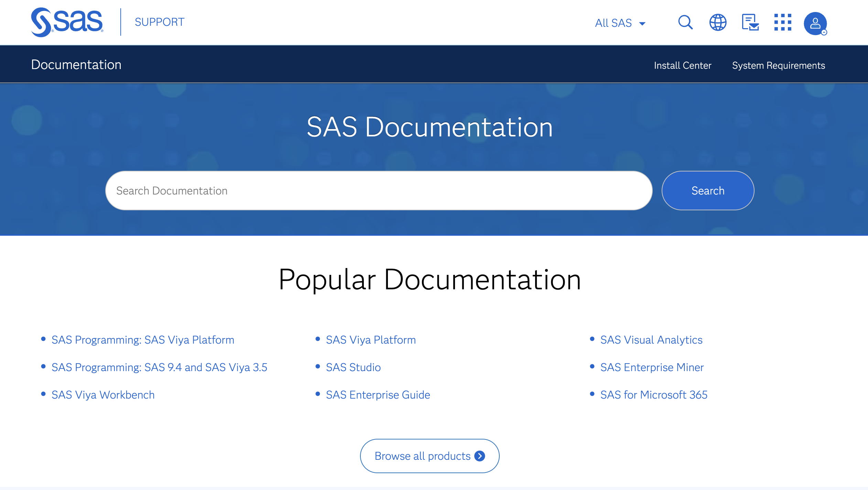This screenshot has width=868, height=490.
Task: Open the search magnifier icon in header
Action: coord(685,23)
